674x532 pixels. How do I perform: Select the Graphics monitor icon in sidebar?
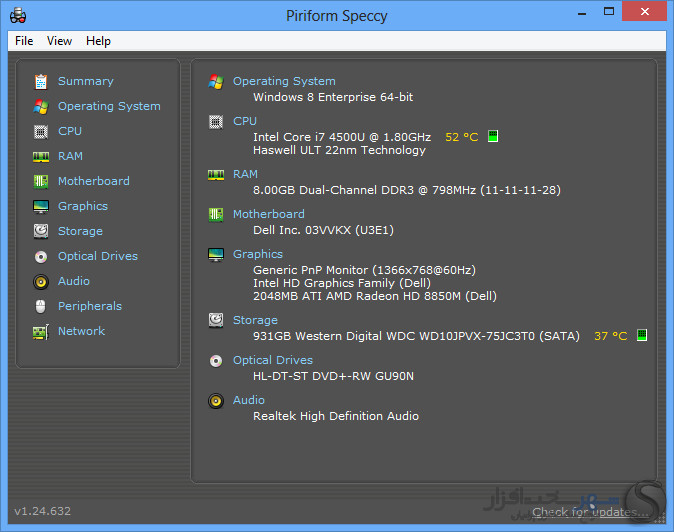41,206
